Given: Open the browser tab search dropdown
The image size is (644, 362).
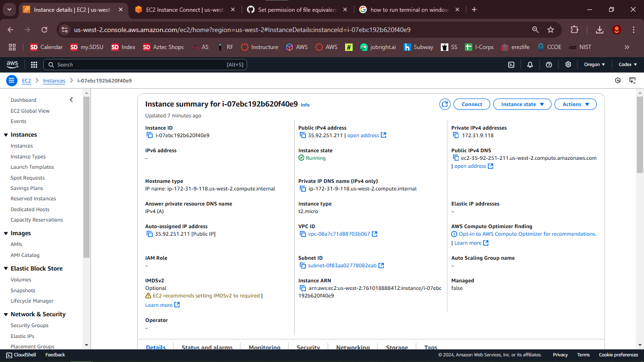Looking at the screenshot, I should pyautogui.click(x=9, y=9).
